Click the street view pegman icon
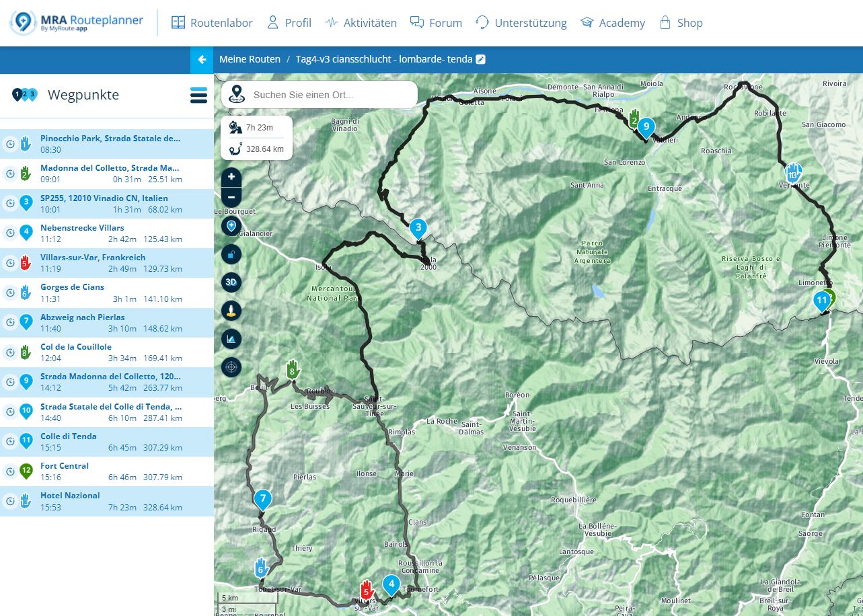This screenshot has width=863, height=616. (x=231, y=311)
